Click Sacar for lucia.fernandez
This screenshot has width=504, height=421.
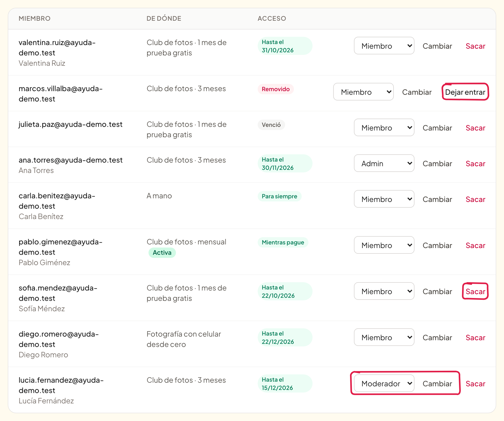pyautogui.click(x=475, y=384)
